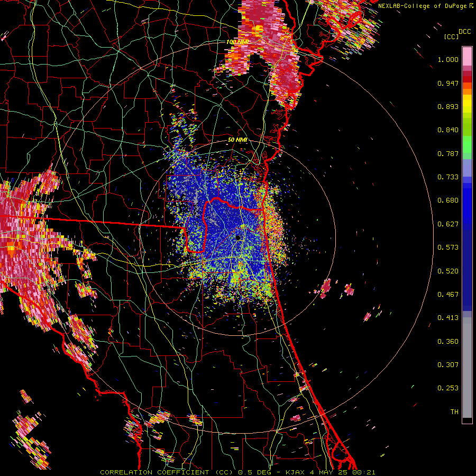This screenshot has height=476, width=476.
Task: Select the 0.787 value on the color scale
Action: point(448,153)
